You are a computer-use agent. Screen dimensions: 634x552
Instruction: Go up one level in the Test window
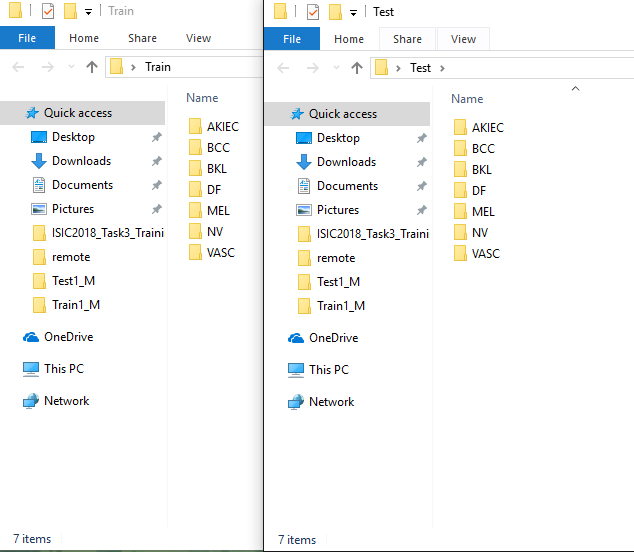pos(357,68)
